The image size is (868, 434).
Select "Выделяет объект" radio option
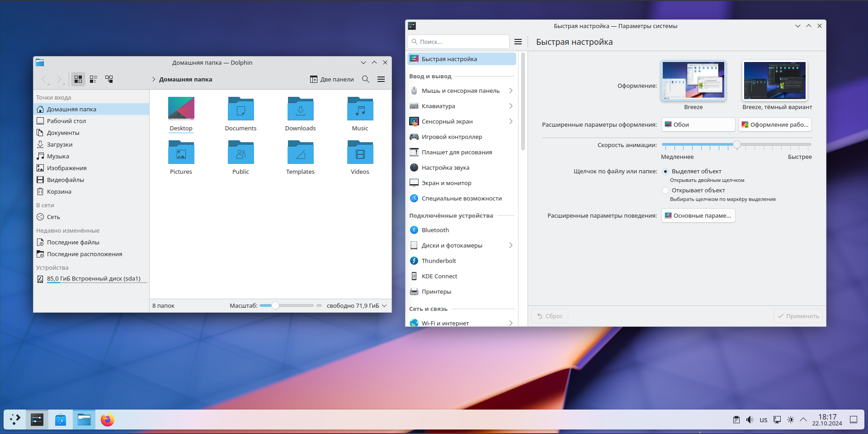coord(665,172)
